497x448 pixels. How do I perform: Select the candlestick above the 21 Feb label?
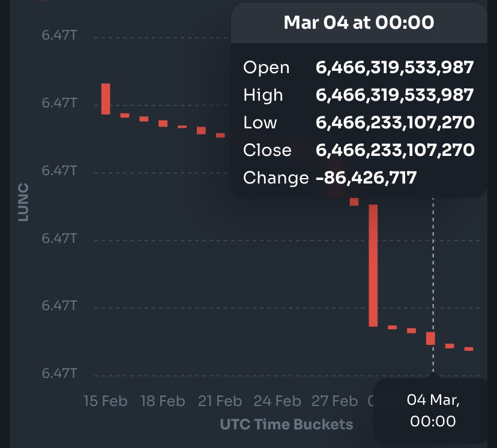point(220,136)
